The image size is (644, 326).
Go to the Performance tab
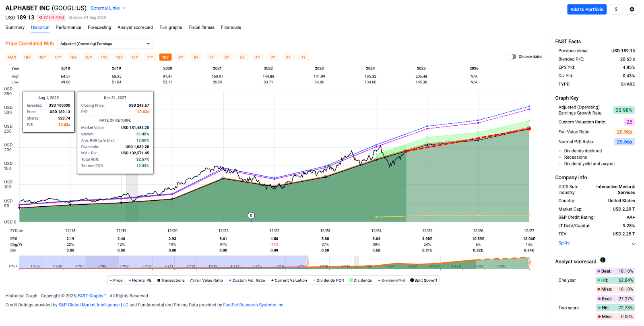[68, 27]
